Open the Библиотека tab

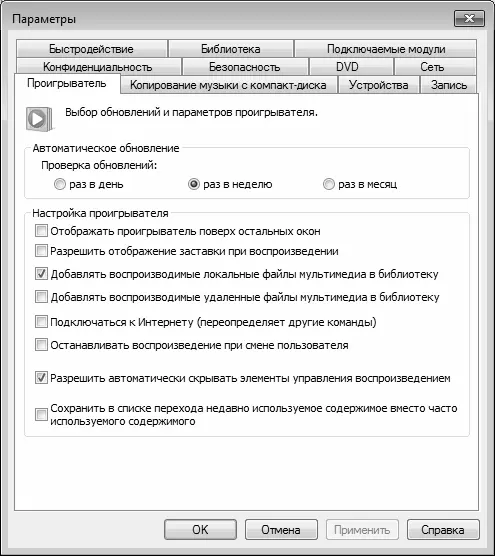point(231,49)
